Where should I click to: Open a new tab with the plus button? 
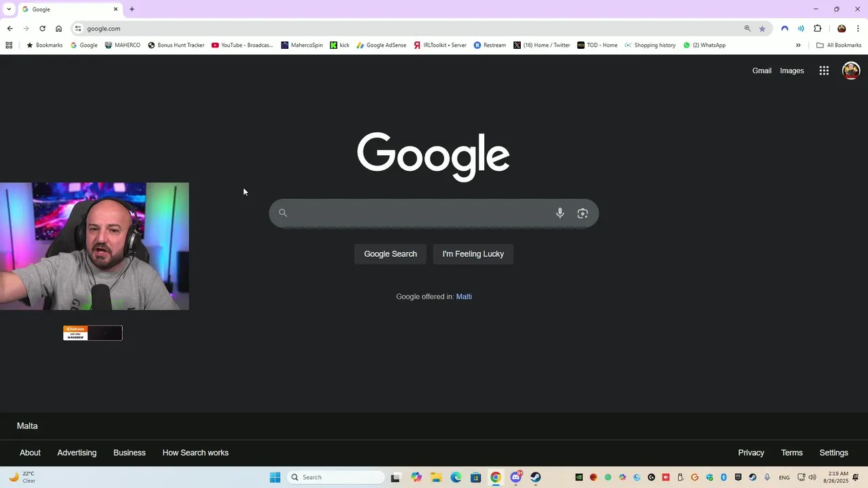pos(132,9)
